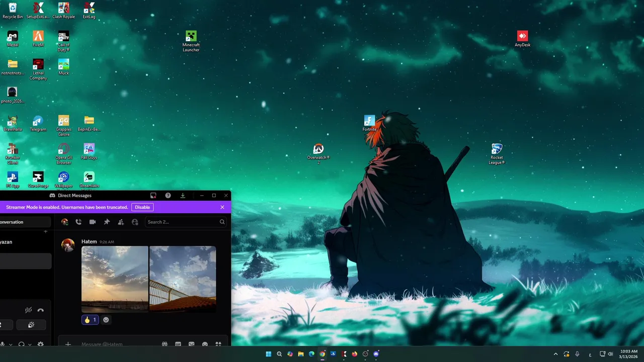Expand headphone output options arrow
Screen dimensions: 644x362
[x=30, y=345]
